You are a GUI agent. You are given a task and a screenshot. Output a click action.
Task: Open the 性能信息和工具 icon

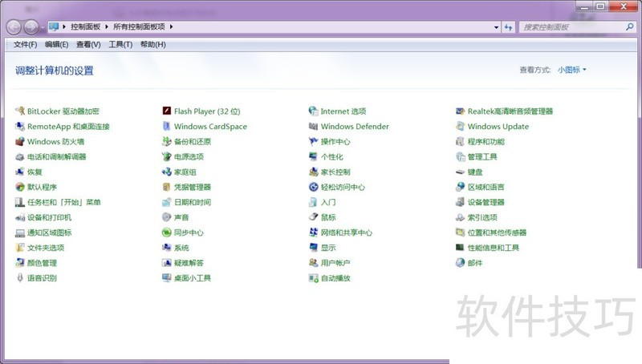point(460,248)
